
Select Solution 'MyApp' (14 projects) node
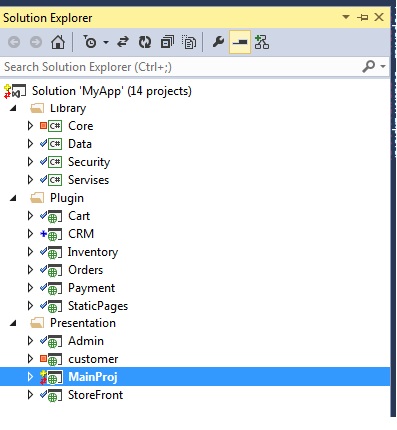112,91
